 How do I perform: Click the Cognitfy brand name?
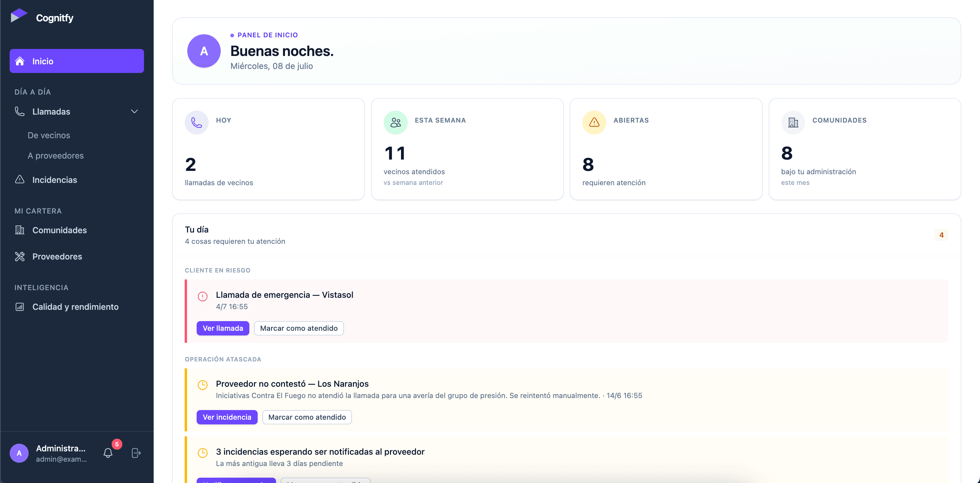tap(54, 18)
